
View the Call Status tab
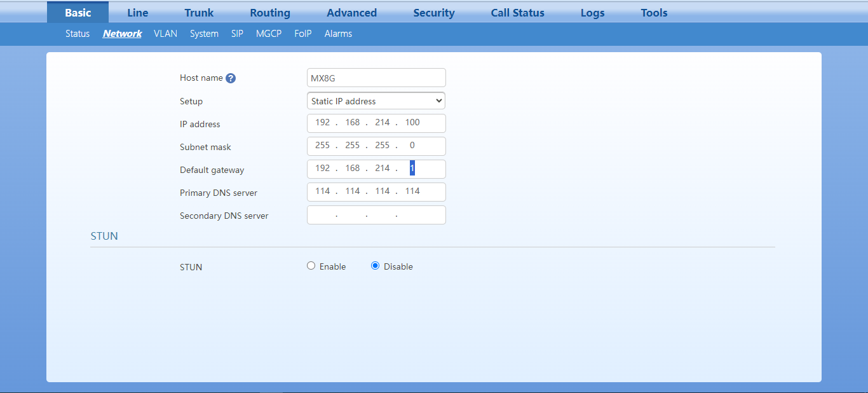517,13
